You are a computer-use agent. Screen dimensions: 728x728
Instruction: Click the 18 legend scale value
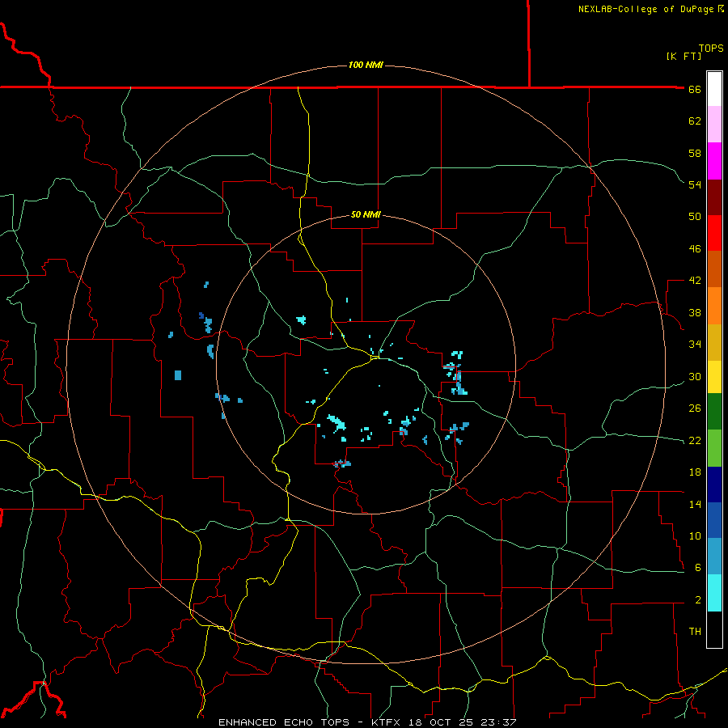pyautogui.click(x=695, y=472)
